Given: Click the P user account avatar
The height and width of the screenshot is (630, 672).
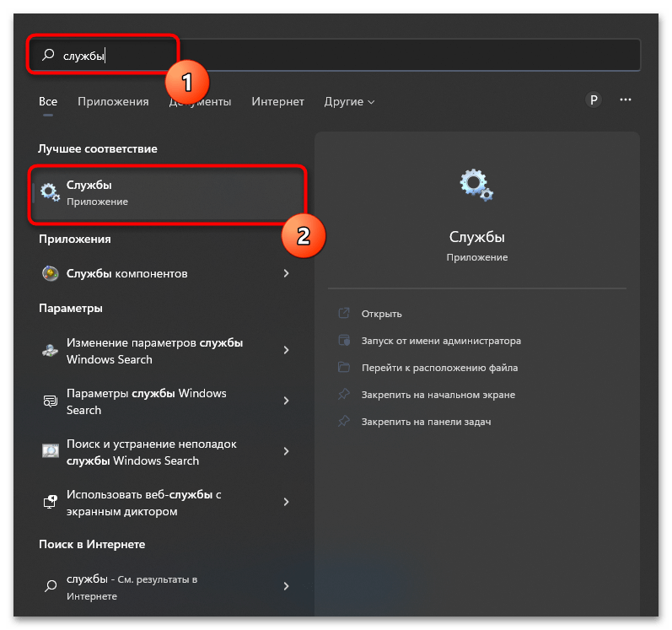Looking at the screenshot, I should pyautogui.click(x=594, y=100).
